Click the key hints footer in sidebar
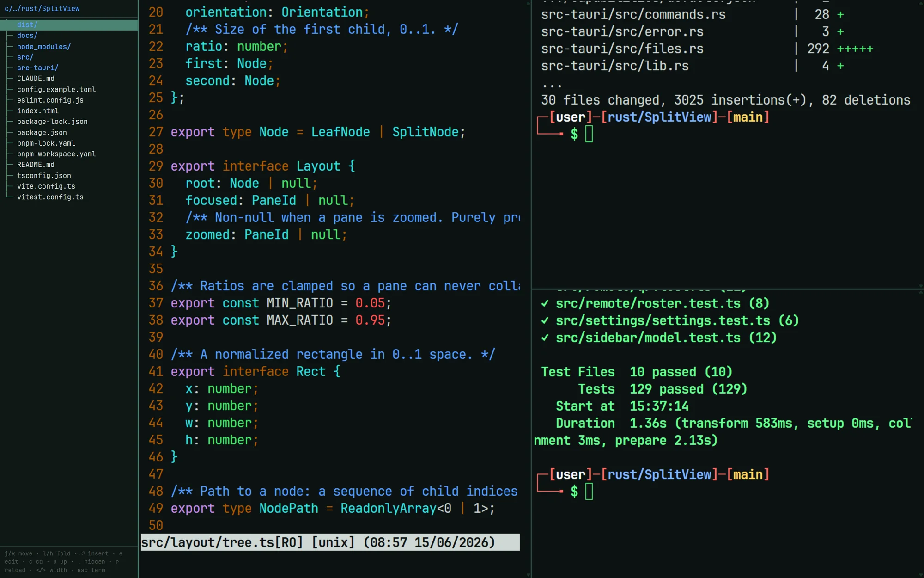924x578 pixels. click(64, 562)
